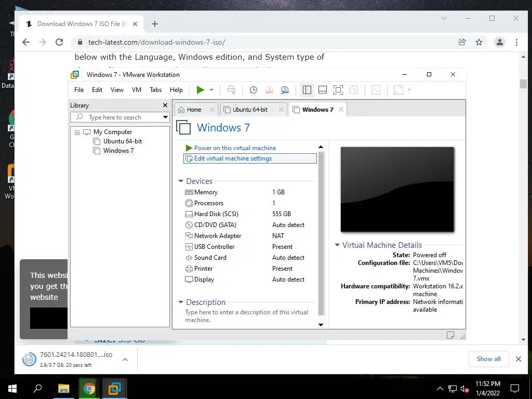This screenshot has width=532, height=399.
Task: Open the Help menu
Action: point(176,90)
